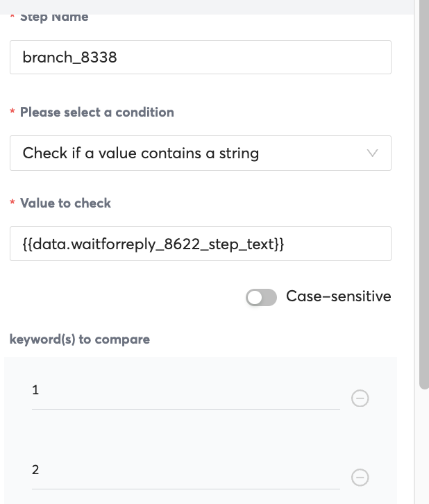Click the "Step Name" label
This screenshot has width=429, height=504.
54,17
